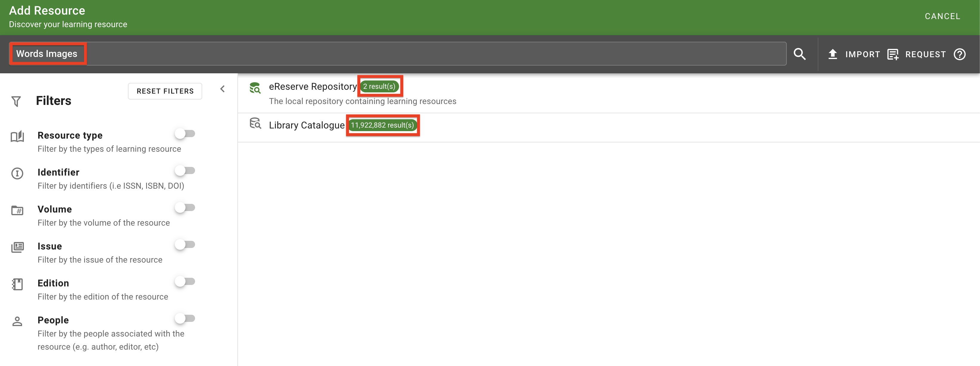Click the Issue filter icon
Image resolution: width=980 pixels, height=366 pixels.
17,247
